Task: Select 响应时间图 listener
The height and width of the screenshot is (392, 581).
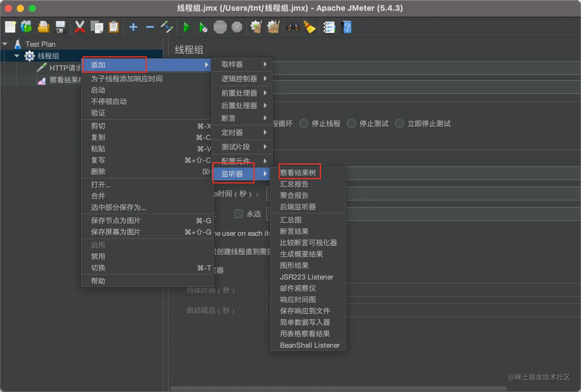Action: point(308,299)
